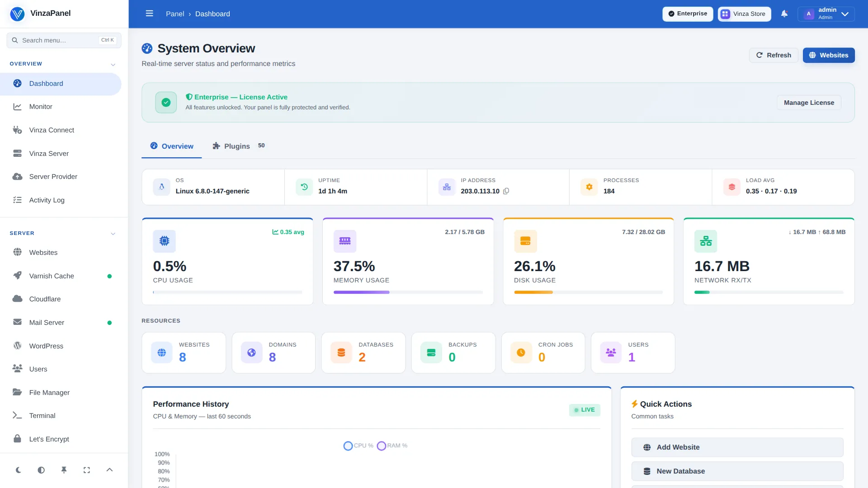Click the Linux OS penguin icon

click(x=161, y=187)
